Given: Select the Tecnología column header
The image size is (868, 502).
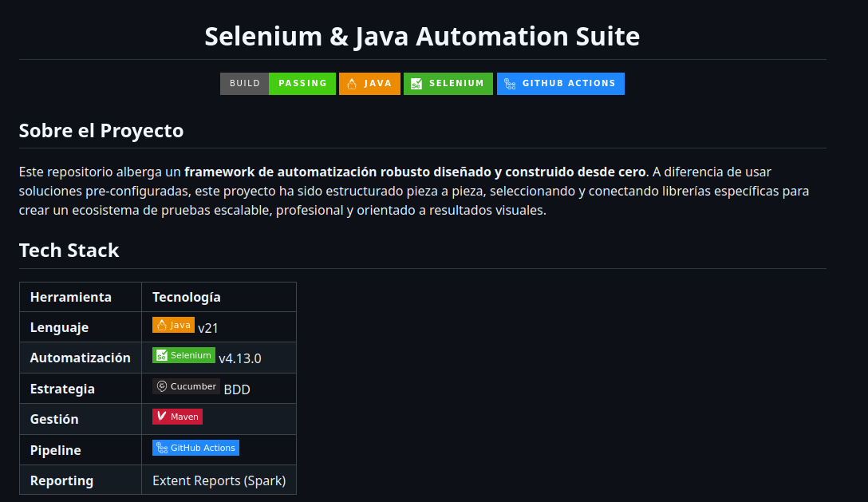Looking at the screenshot, I should pos(187,296).
